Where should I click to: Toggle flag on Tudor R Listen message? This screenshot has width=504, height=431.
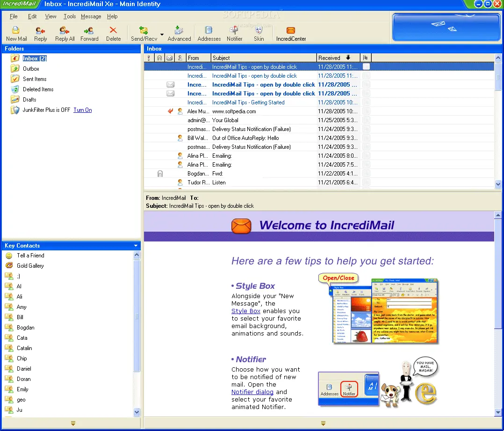point(366,183)
